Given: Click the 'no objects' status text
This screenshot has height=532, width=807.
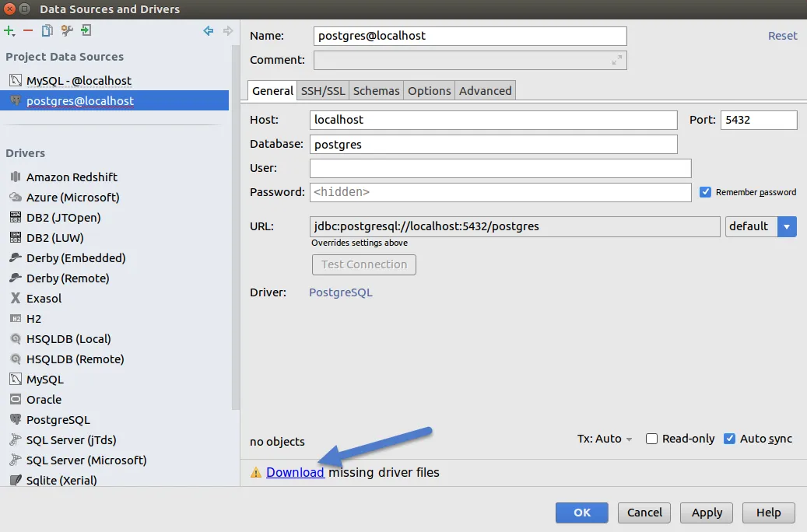Looking at the screenshot, I should (x=277, y=442).
